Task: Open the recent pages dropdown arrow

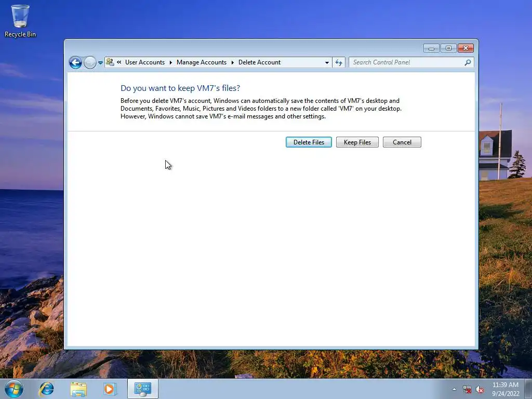Action: coord(100,62)
